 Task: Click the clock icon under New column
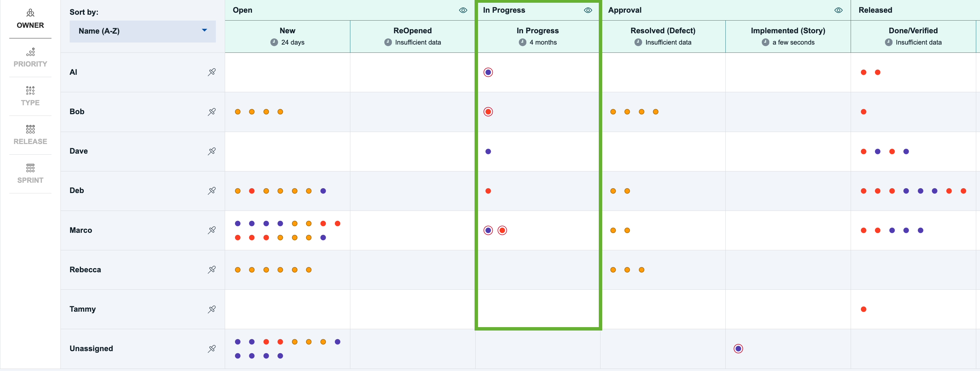coord(274,42)
